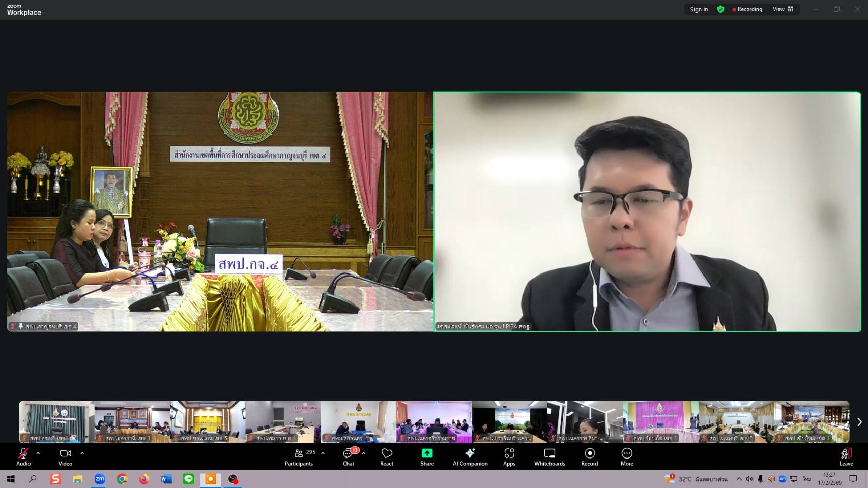
Task: Expand the Participants options caret
Action: [323, 453]
